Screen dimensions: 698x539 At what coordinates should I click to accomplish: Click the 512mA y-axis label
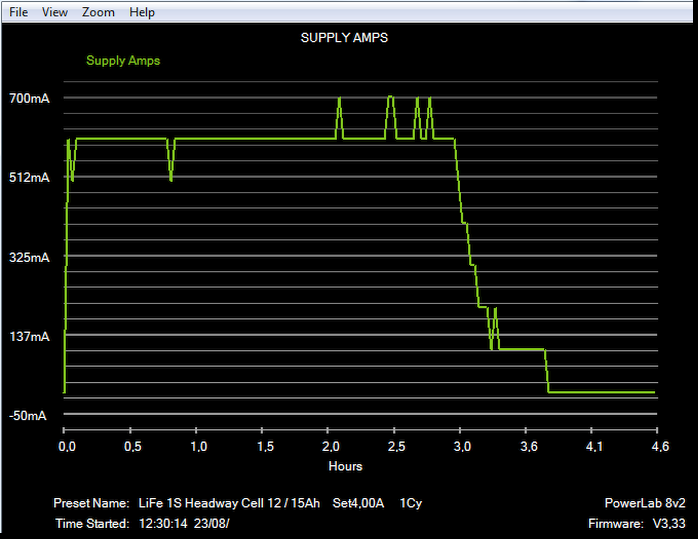point(29,178)
